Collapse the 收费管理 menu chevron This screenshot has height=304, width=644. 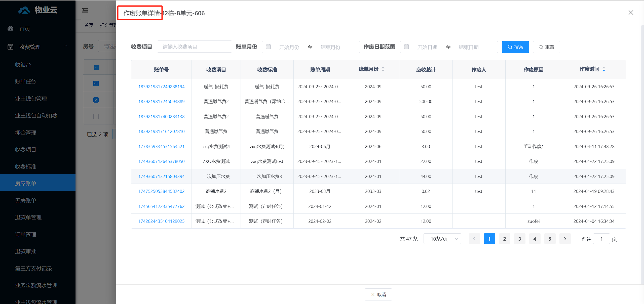coord(66,46)
